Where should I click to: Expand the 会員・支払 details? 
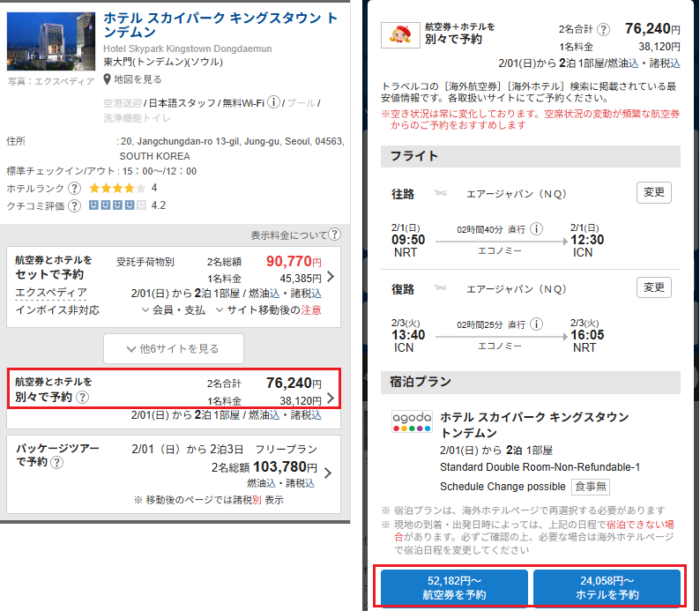tap(174, 310)
